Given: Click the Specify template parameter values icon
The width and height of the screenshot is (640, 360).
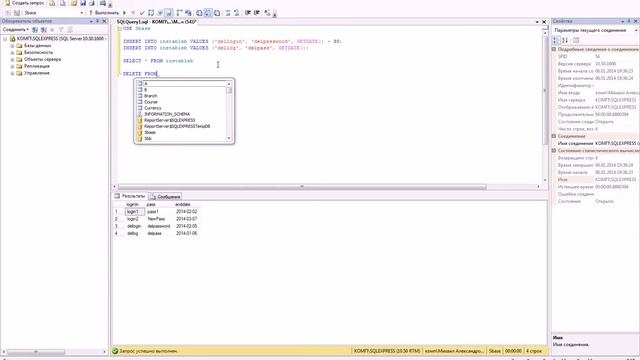Looking at the screenshot, I should pos(267,13).
